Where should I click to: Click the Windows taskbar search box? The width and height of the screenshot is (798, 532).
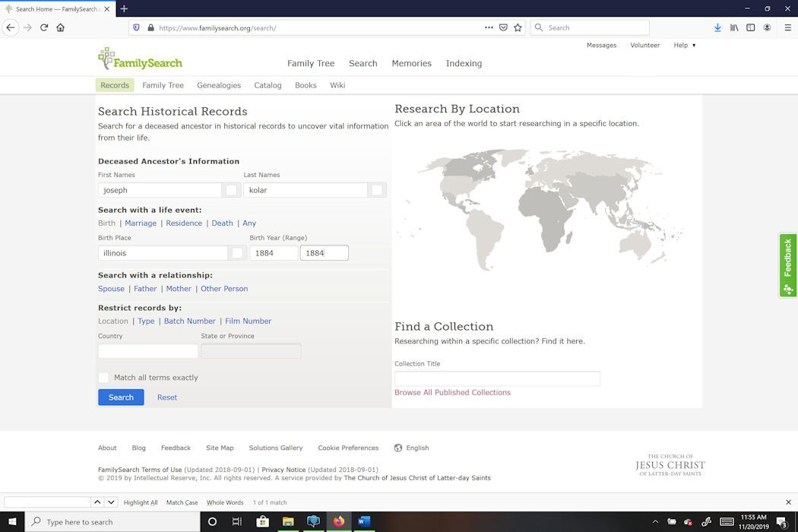(x=112, y=522)
